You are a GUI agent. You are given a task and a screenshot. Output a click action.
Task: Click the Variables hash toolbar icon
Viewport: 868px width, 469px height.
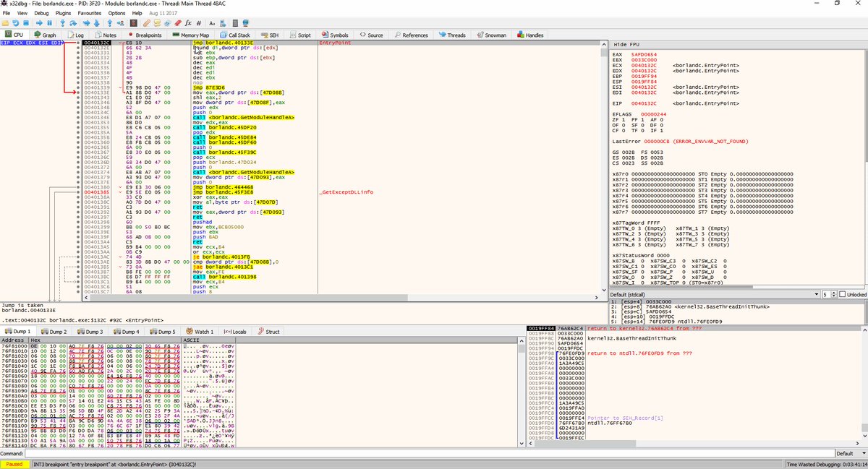198,23
